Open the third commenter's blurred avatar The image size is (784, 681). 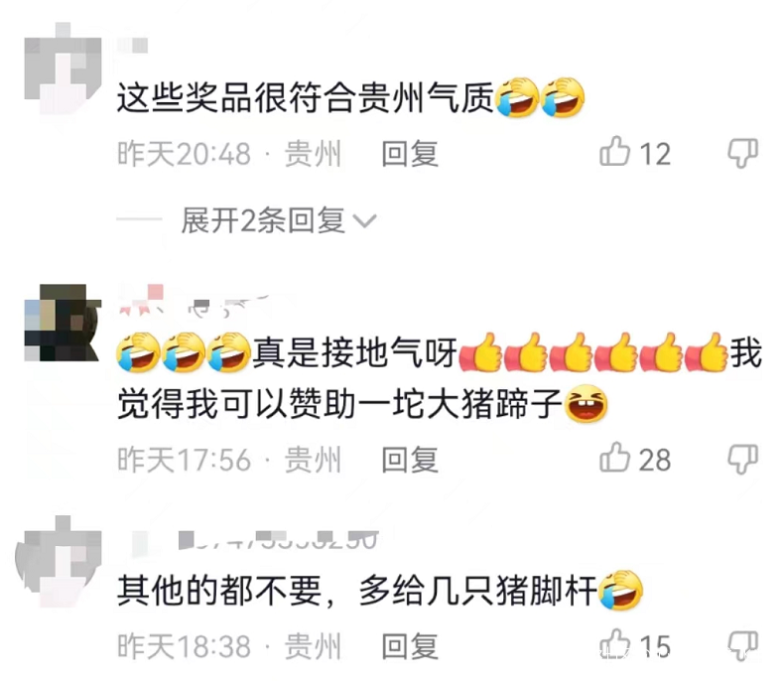(59, 561)
